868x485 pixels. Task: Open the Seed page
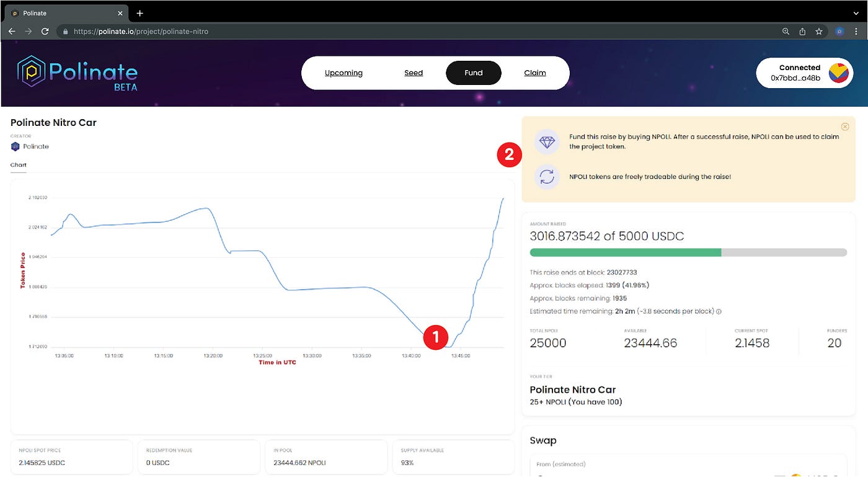coord(414,73)
